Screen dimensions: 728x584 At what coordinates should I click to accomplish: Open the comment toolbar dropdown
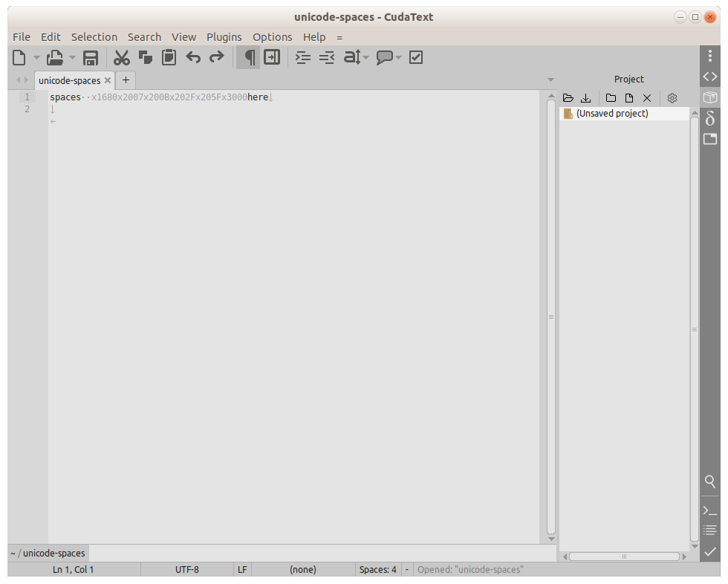coord(397,57)
